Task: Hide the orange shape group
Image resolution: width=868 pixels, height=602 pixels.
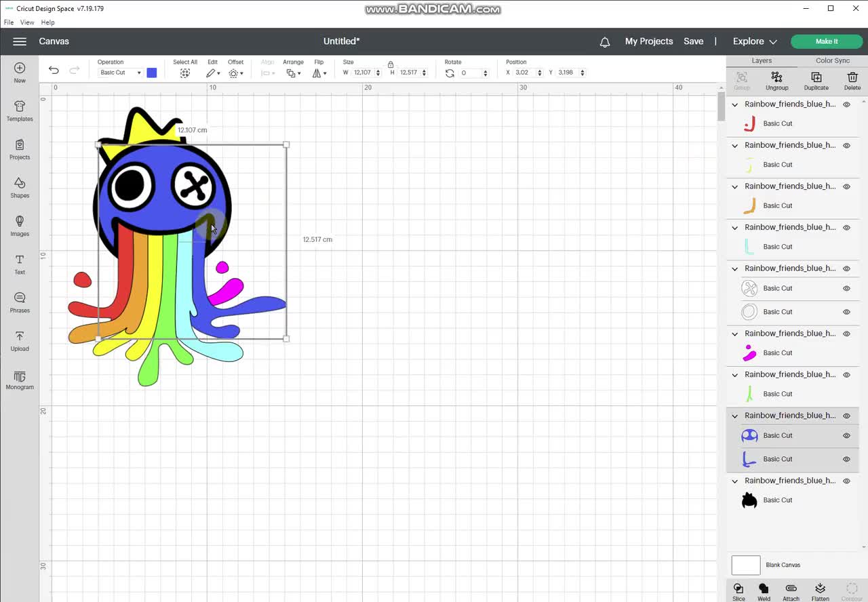Action: pos(846,186)
